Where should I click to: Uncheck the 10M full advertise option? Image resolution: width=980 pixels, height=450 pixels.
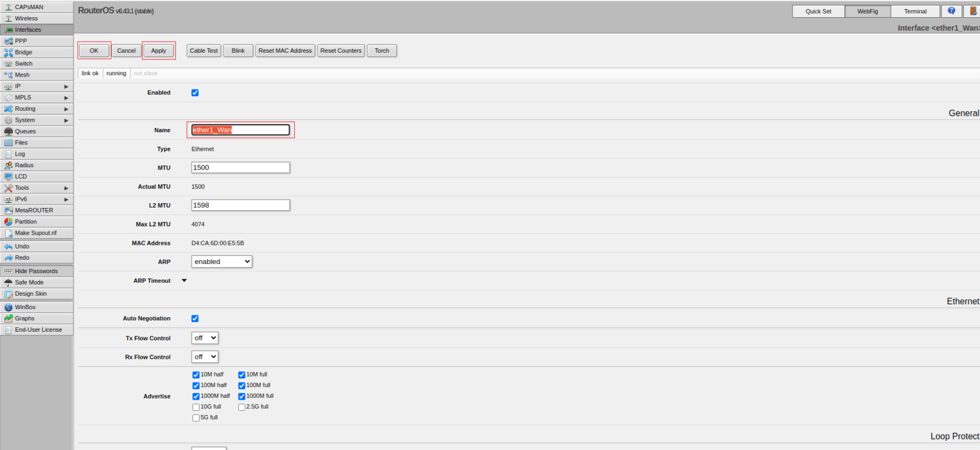point(242,375)
